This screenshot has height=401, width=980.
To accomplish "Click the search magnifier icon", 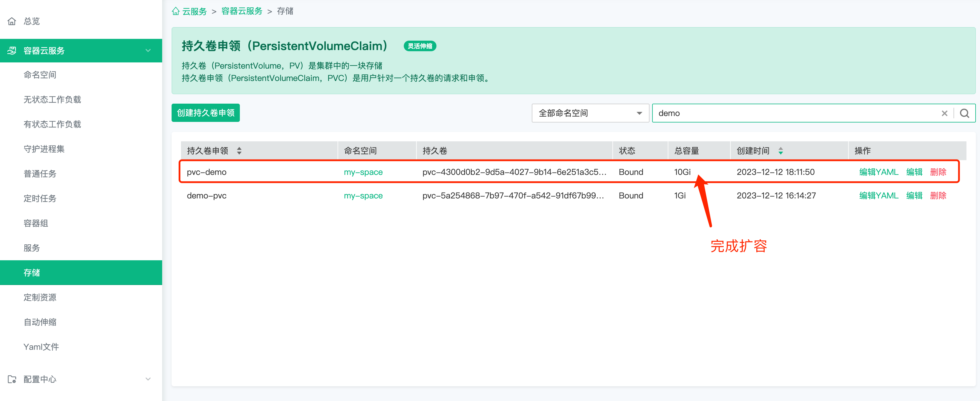I will coord(964,113).
